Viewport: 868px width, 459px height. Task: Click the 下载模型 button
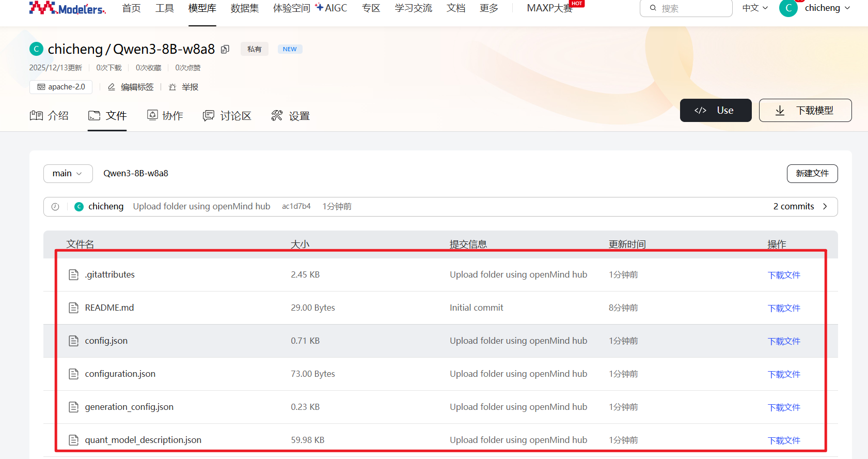pyautogui.click(x=806, y=110)
